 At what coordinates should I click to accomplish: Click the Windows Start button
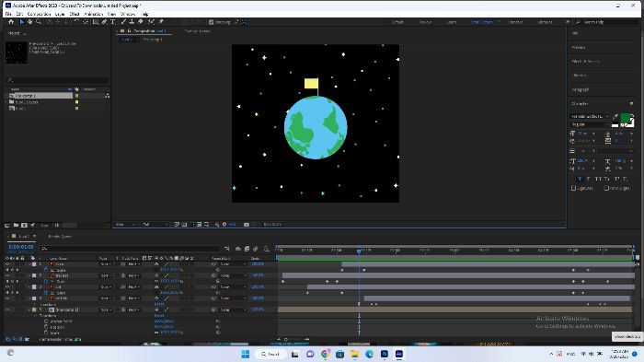click(246, 354)
